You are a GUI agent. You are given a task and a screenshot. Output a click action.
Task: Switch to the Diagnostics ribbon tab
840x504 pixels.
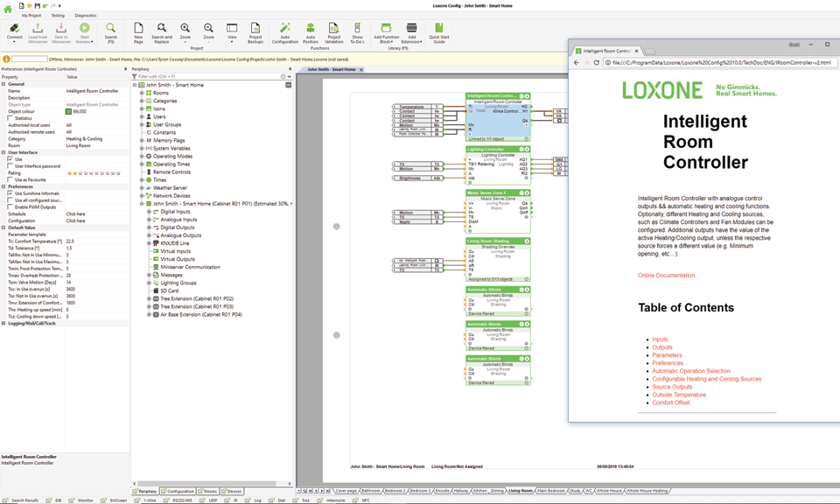86,16
